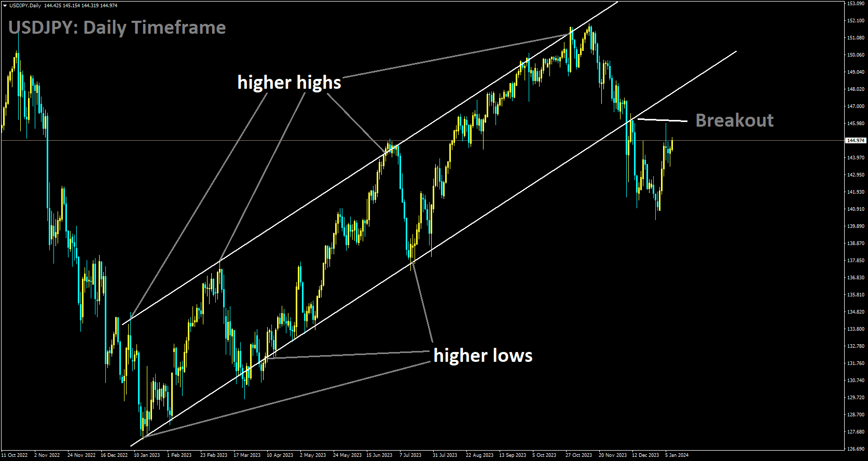Viewport: 868px width, 461px height.
Task: Click the OHLC values 144.425 145.154 144.319 144.974
Action: 81,5
